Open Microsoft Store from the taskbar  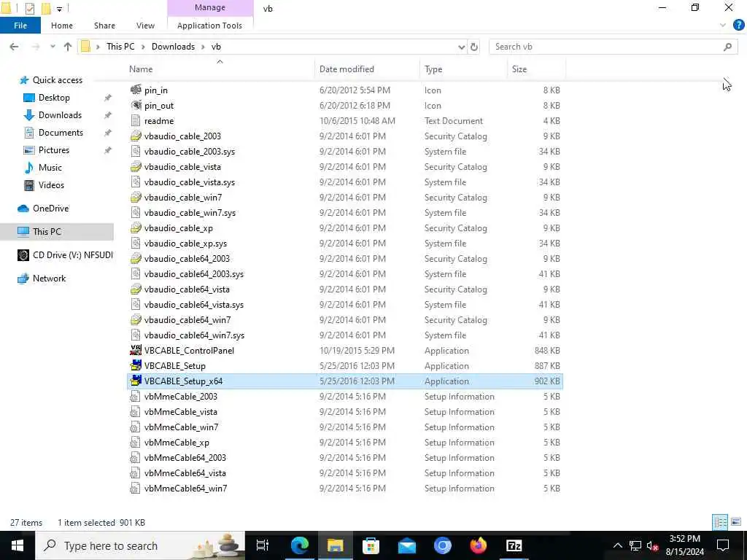371,545
